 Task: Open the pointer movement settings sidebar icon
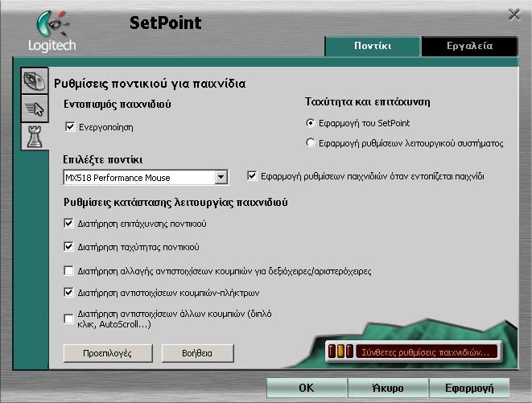pyautogui.click(x=35, y=109)
